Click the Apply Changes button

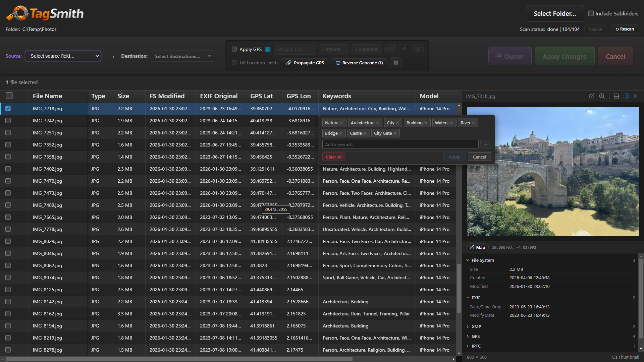click(565, 56)
